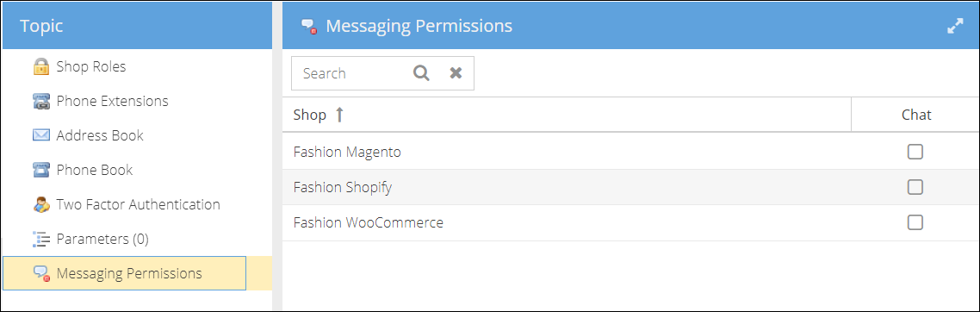
Task: Click the Address Book envelope icon
Action: 41,135
